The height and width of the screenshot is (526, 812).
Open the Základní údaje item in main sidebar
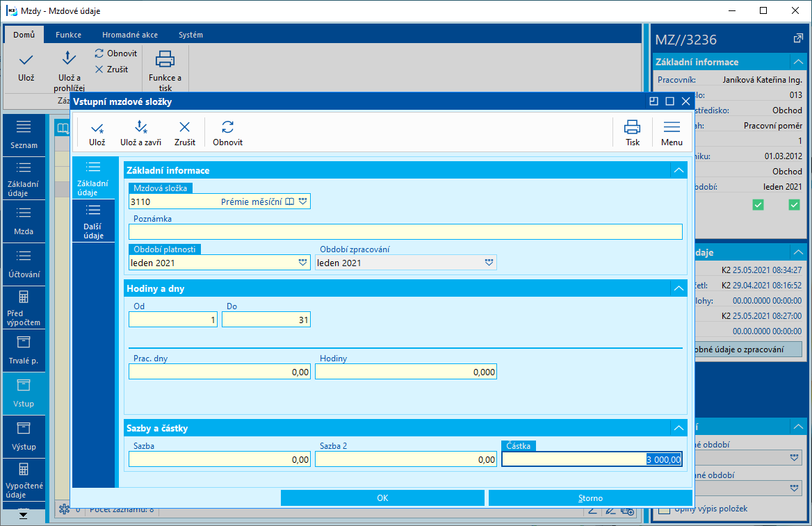tap(24, 179)
